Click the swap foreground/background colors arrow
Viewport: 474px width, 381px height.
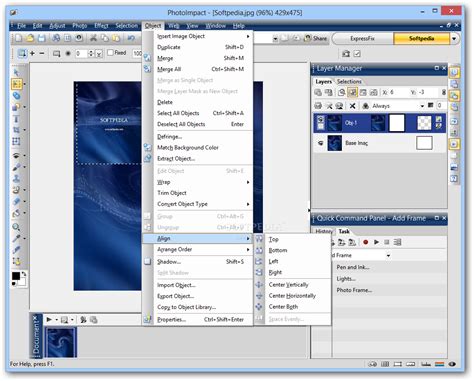pos(24,274)
